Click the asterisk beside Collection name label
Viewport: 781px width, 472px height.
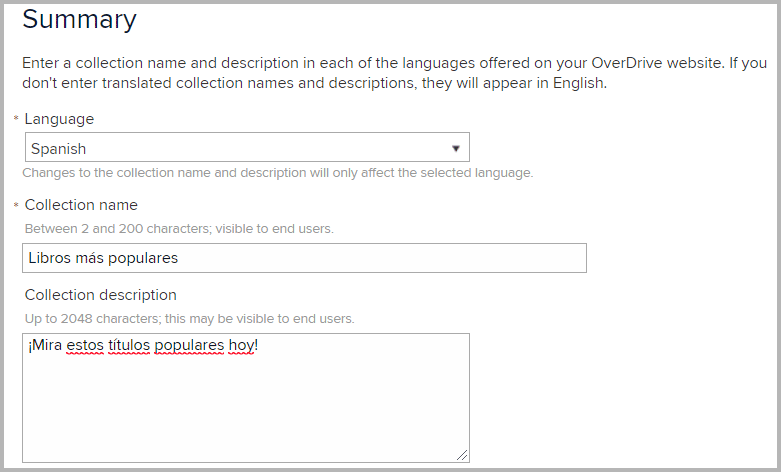16,205
